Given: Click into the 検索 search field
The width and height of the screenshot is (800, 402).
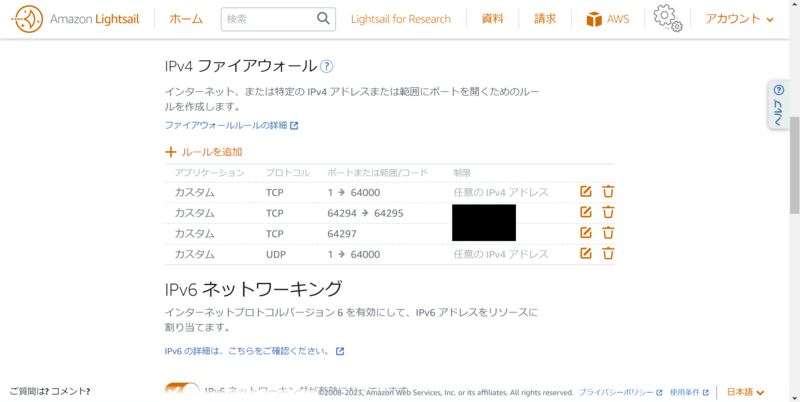Looking at the screenshot, I should 269,19.
